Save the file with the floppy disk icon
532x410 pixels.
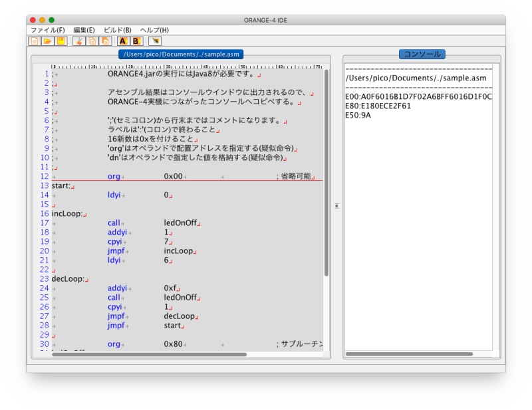coord(61,41)
